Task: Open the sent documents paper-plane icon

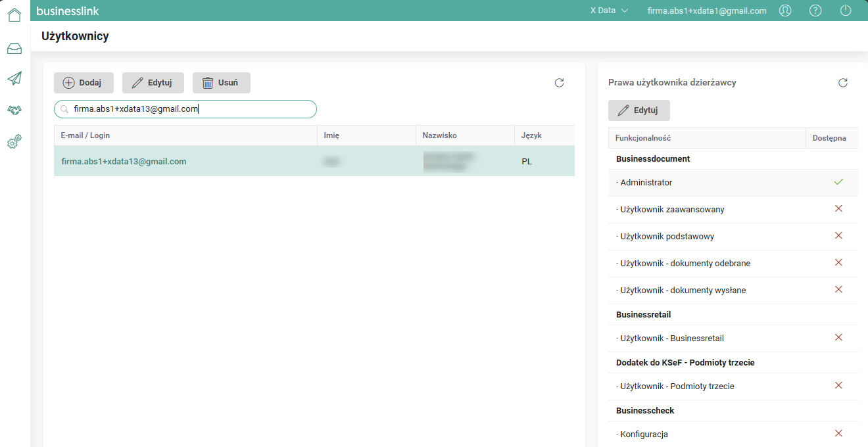Action: (x=14, y=78)
